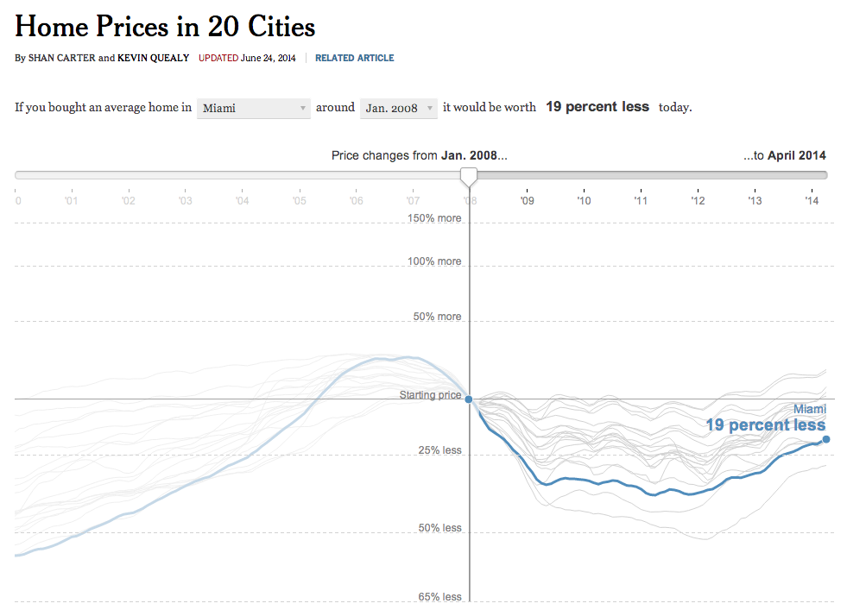The height and width of the screenshot is (616, 847).
Task: Open the RELATED ARTICLE link
Action: pos(354,58)
